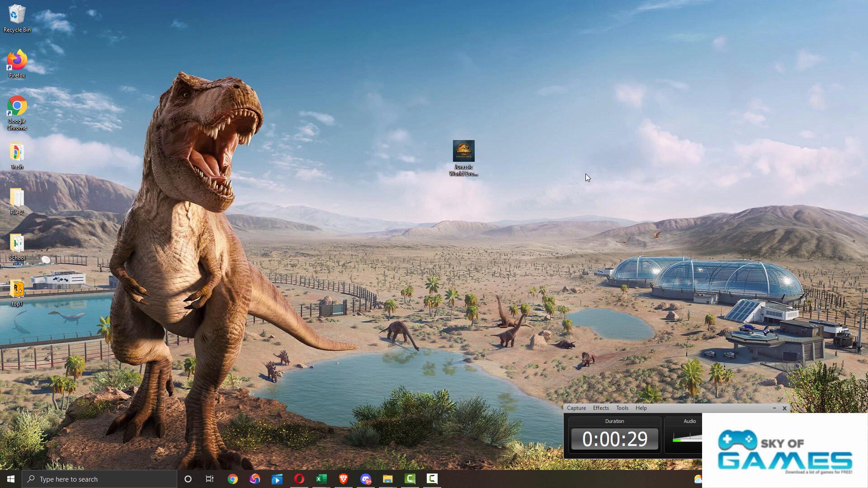Select the School folder on desktop
This screenshot has width=868, height=488.
click(x=17, y=247)
